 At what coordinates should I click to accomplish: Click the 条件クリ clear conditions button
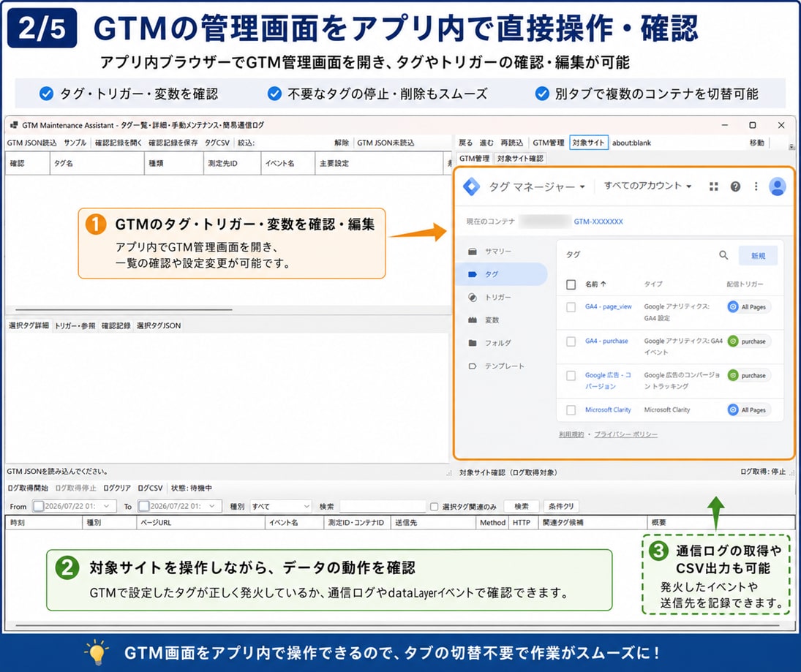point(561,507)
